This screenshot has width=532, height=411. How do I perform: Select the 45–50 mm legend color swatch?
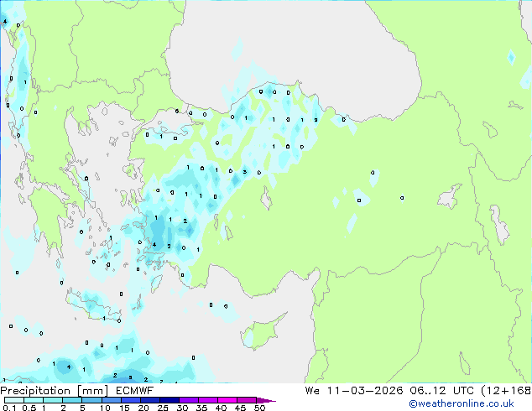pos(247,400)
